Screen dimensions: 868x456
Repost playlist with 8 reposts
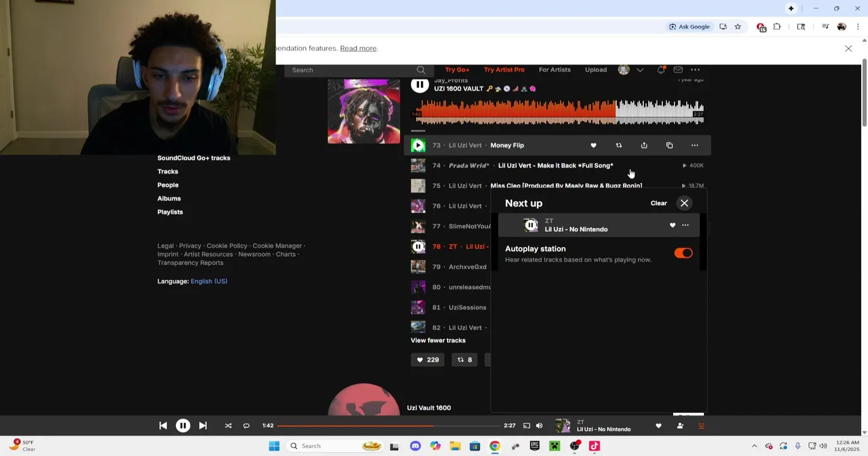(x=465, y=360)
